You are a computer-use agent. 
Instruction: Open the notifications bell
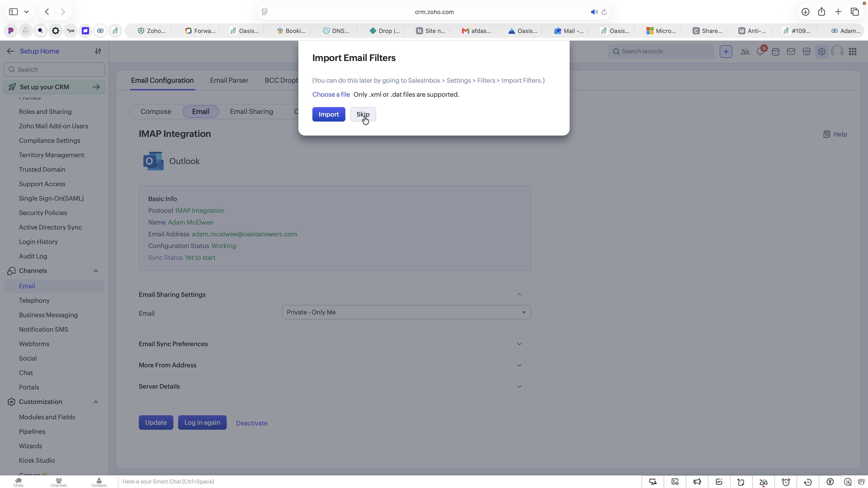(760, 52)
